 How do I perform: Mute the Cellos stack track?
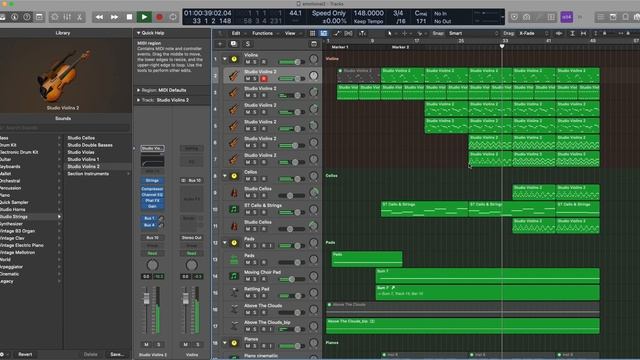(248, 179)
